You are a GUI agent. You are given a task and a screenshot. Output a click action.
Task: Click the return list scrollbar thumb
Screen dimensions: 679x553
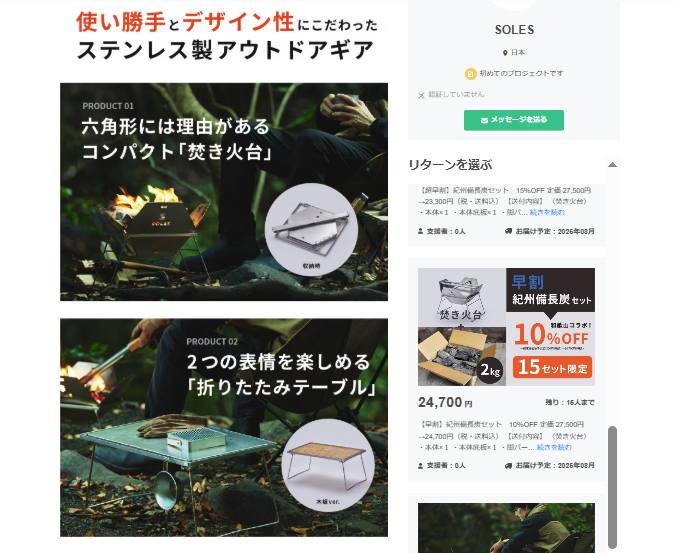612,488
